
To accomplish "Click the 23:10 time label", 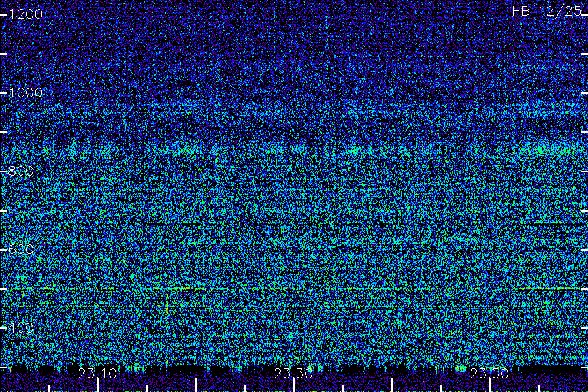I will coord(97,374).
